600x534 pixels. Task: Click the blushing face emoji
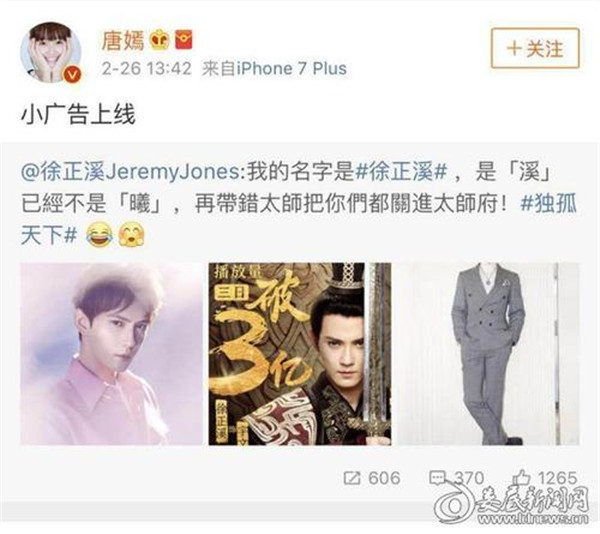tap(131, 235)
